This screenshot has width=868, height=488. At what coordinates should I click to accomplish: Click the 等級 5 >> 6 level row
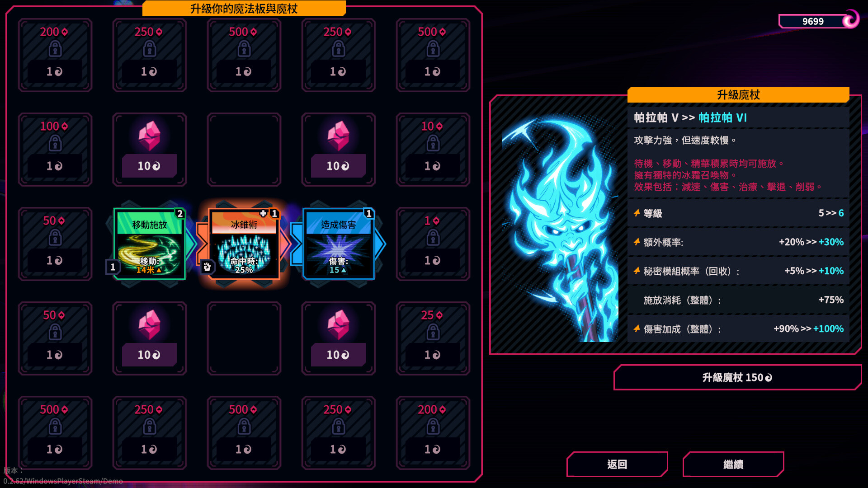738,213
